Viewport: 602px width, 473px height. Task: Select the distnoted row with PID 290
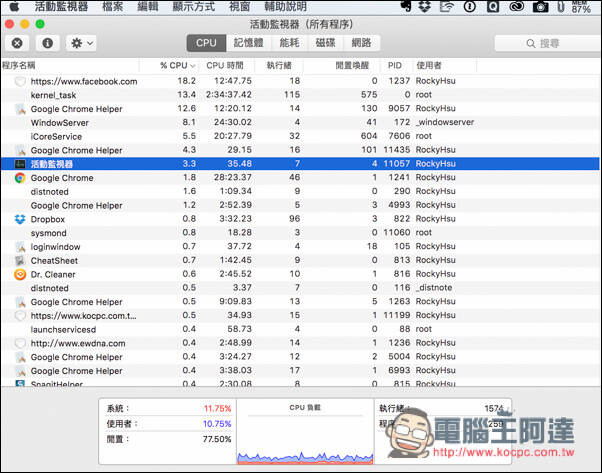(300, 191)
